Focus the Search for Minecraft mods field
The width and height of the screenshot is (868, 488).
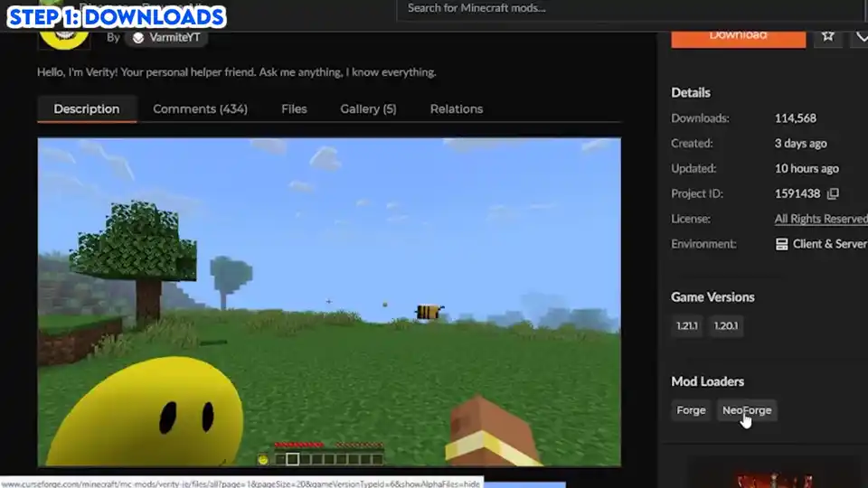pyautogui.click(x=628, y=10)
